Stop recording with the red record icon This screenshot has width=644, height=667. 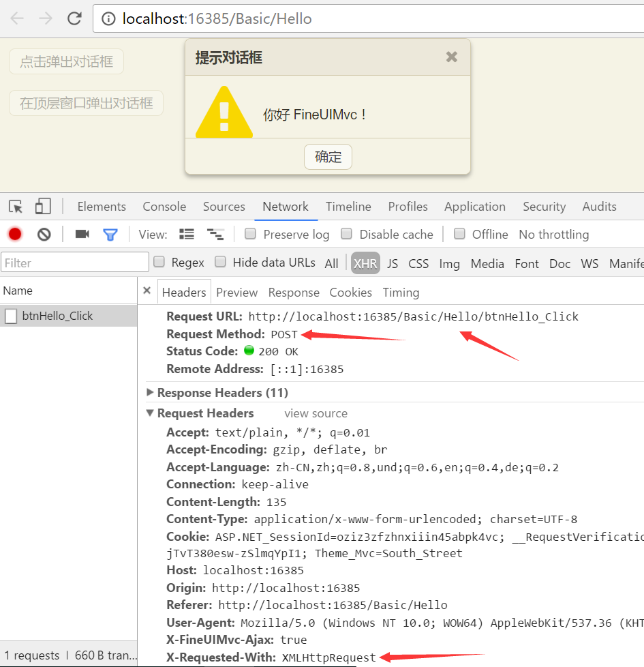coord(15,234)
